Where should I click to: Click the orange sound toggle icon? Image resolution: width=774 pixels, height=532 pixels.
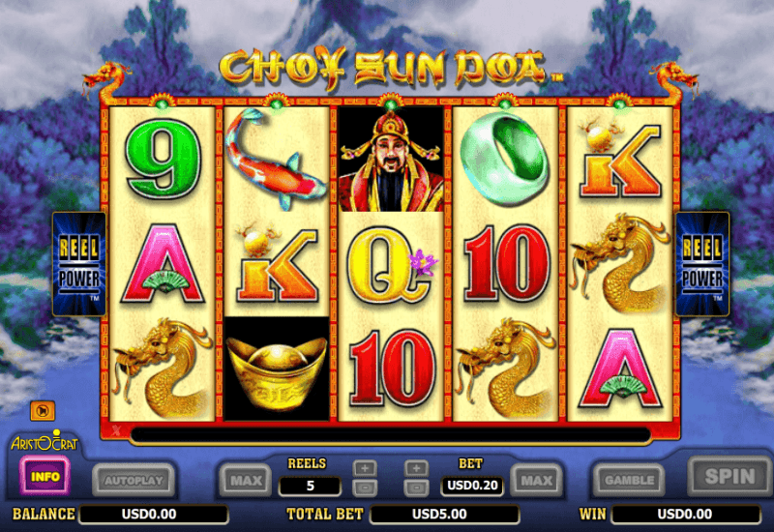coord(43,410)
